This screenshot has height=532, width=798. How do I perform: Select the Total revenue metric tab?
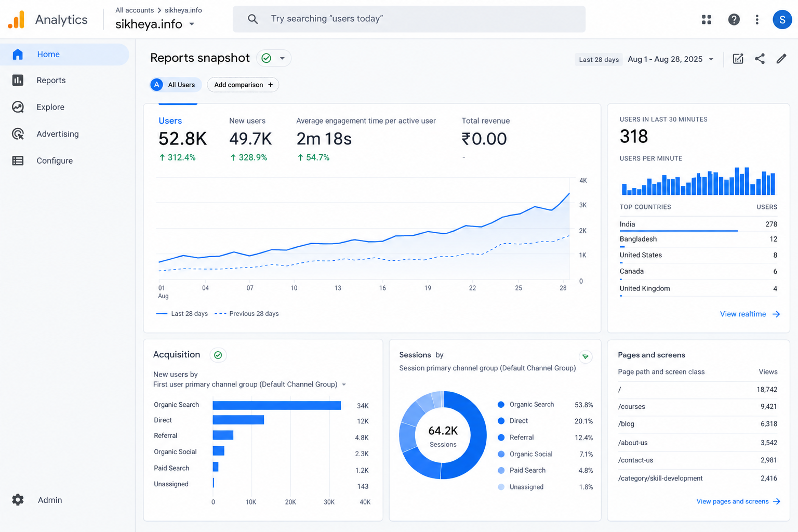(x=486, y=139)
